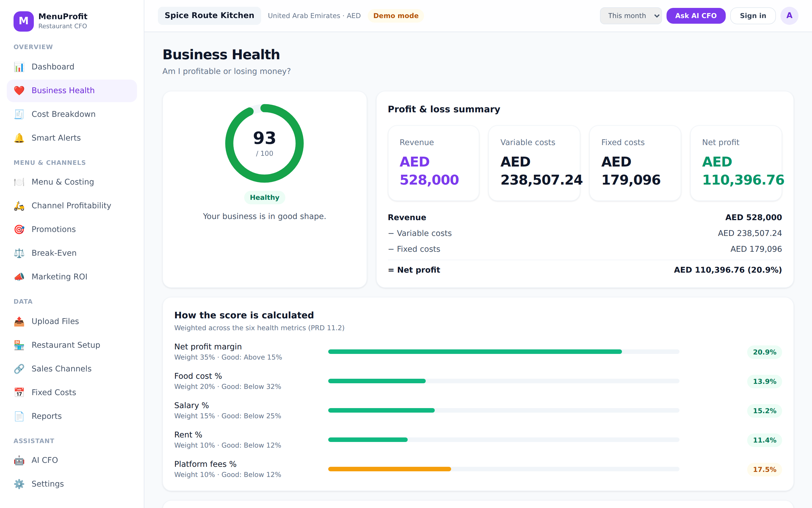Select Promotions in the sidebar

point(72,229)
